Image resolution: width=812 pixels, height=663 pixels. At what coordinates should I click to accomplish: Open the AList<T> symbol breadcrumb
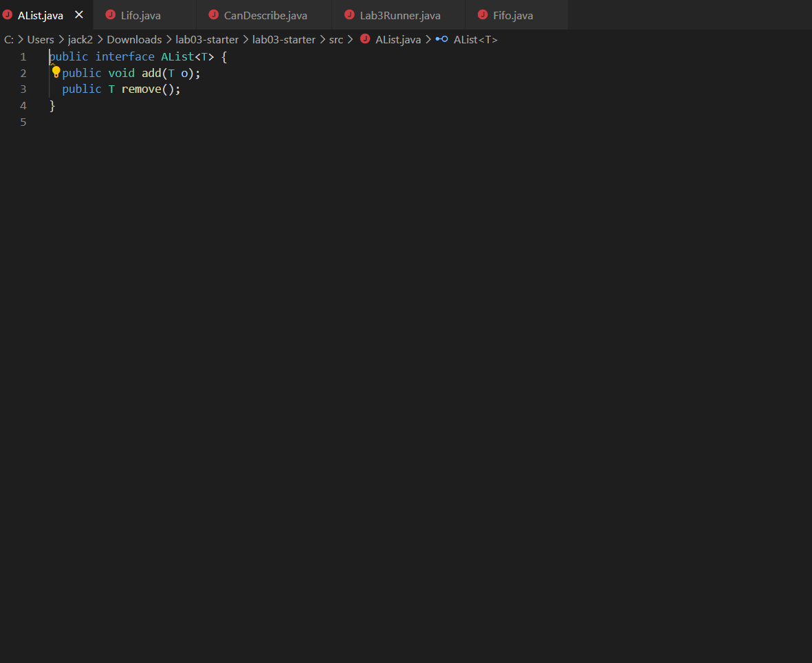click(475, 39)
